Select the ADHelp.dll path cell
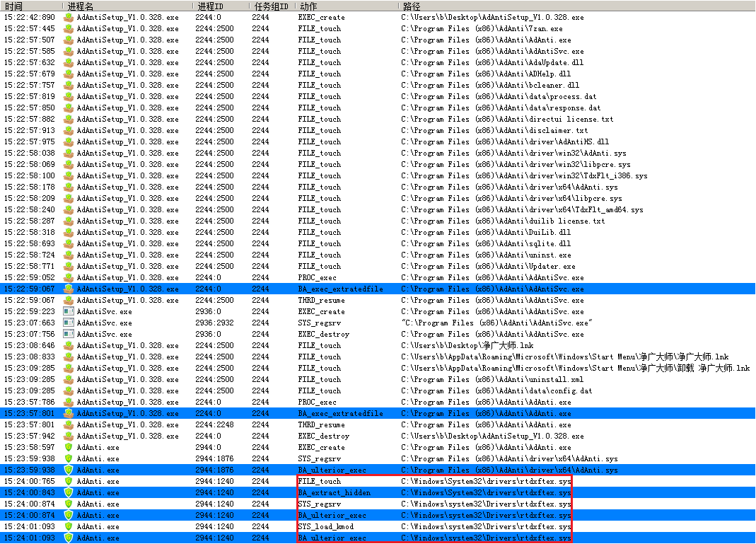The height and width of the screenshot is (544, 756). point(486,74)
